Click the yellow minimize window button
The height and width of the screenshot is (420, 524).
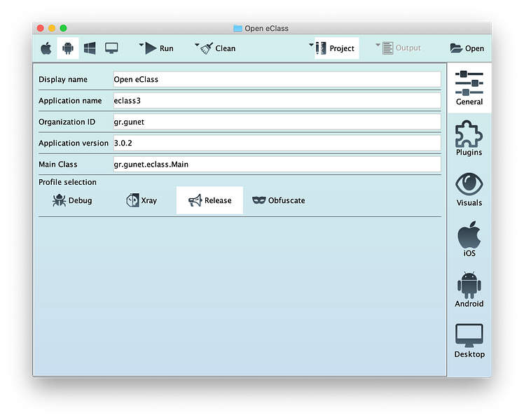(52, 28)
